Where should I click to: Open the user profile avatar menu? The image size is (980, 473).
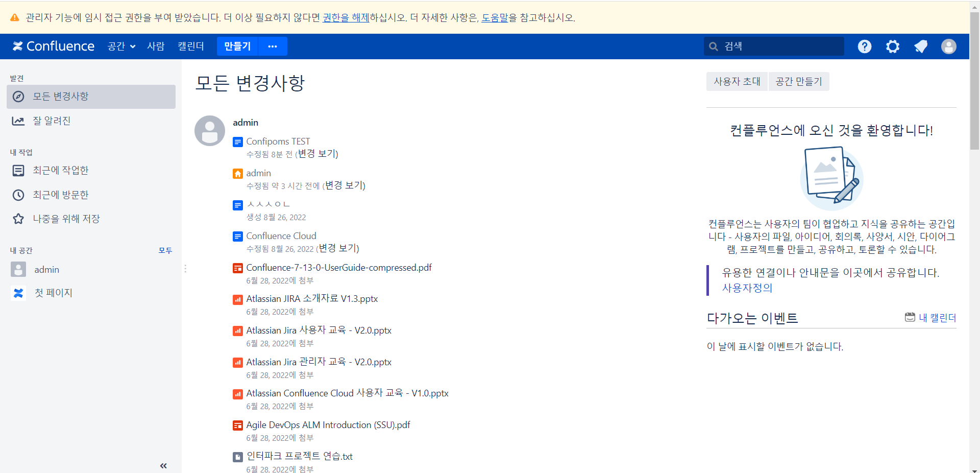pyautogui.click(x=949, y=46)
